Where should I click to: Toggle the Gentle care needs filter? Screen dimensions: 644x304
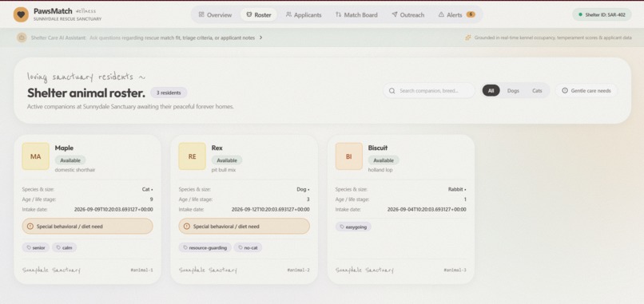pos(586,91)
